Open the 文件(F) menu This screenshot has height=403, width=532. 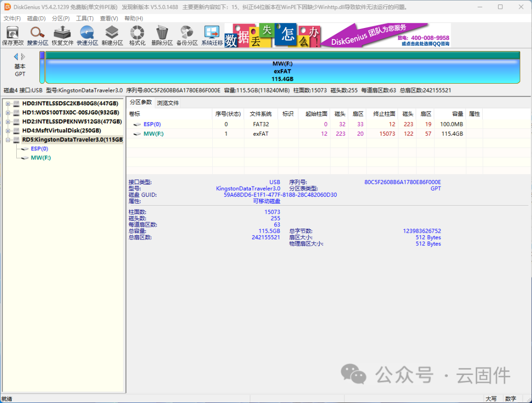pos(12,18)
